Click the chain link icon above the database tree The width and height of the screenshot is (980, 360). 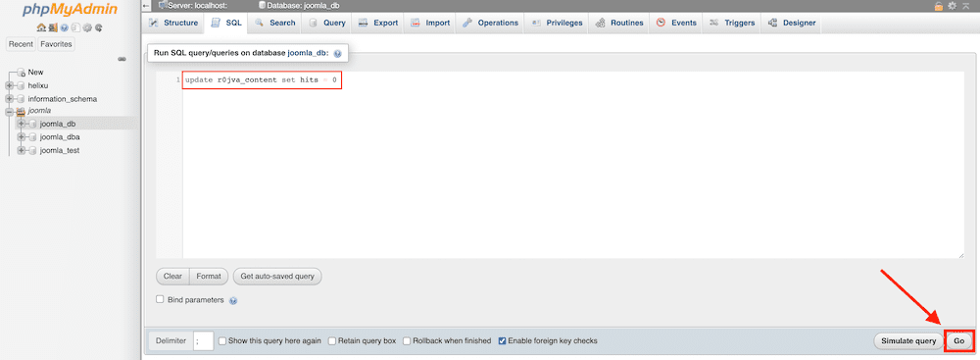(122, 59)
